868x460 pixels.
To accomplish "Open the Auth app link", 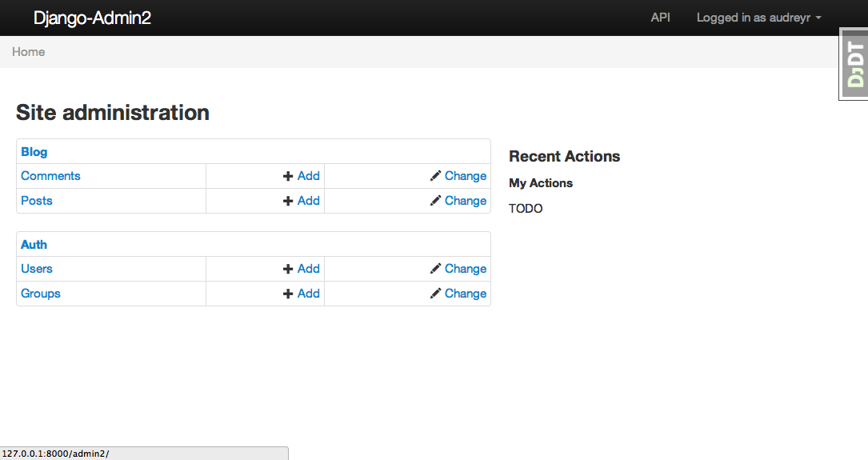I will [x=34, y=245].
